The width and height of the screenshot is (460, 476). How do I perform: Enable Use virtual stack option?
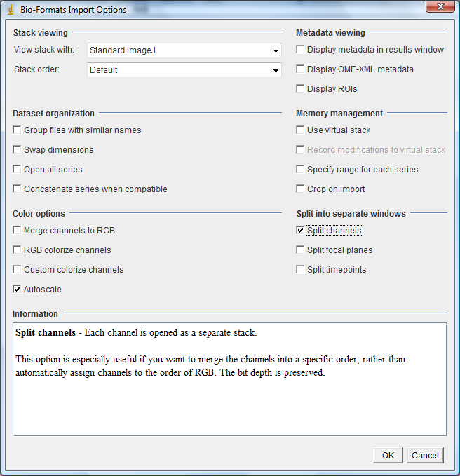(x=301, y=130)
